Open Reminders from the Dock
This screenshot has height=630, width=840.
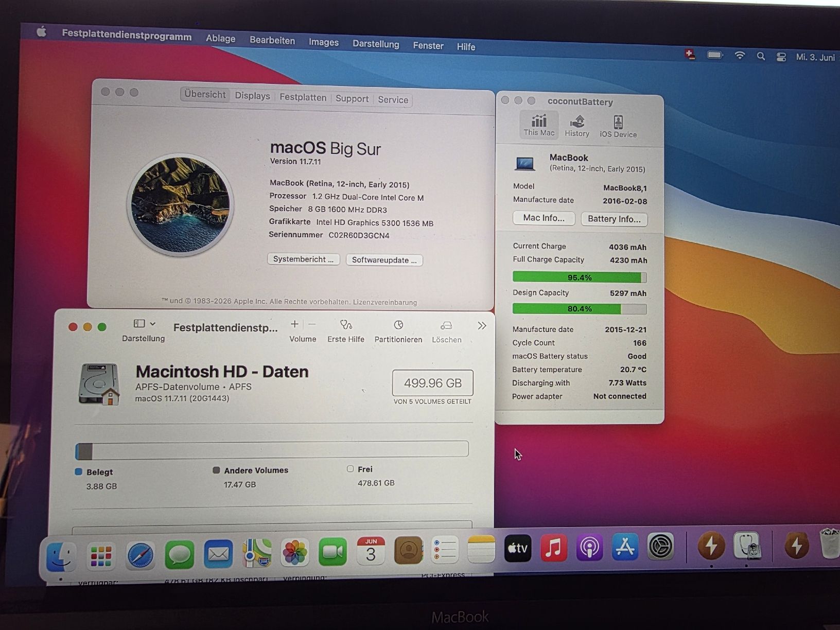tap(445, 550)
